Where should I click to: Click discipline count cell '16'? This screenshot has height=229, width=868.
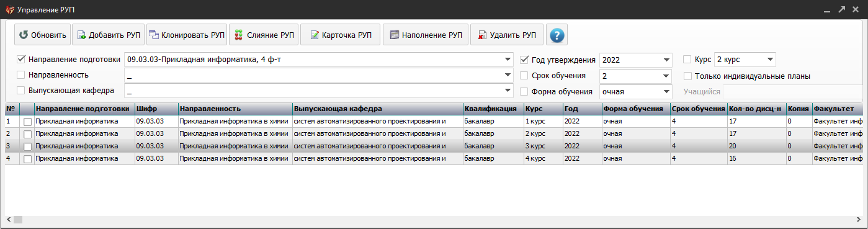756,159
